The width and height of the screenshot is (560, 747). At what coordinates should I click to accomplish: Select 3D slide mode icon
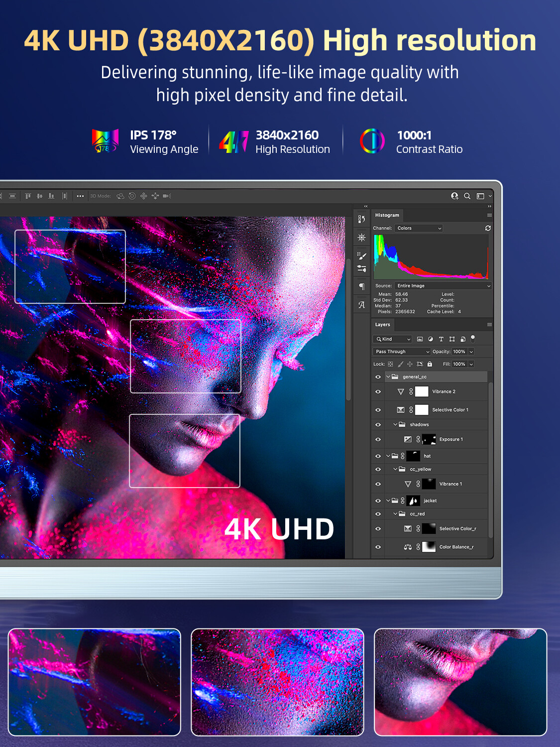coord(155,196)
